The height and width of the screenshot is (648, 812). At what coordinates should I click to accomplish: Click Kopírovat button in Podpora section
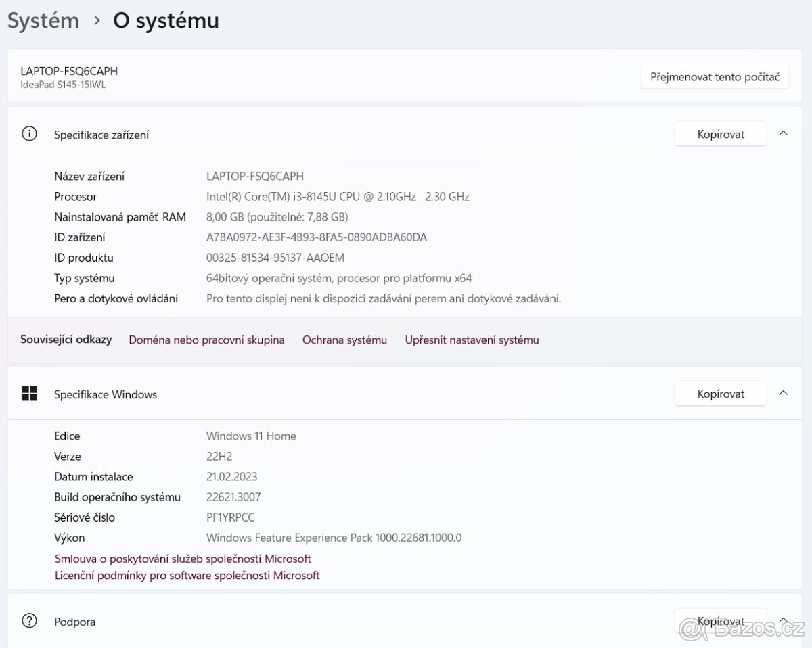coord(721,620)
